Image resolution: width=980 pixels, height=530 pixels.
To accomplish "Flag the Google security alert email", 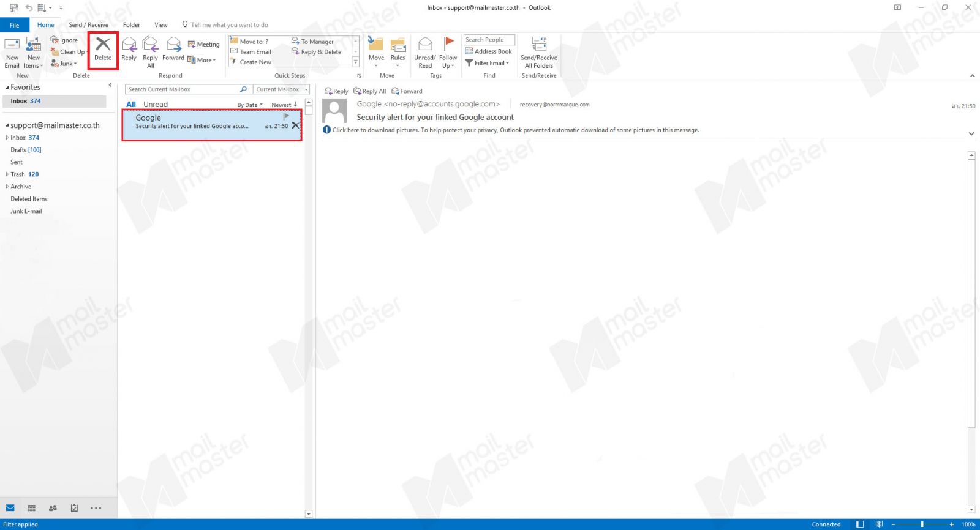I will 286,116.
